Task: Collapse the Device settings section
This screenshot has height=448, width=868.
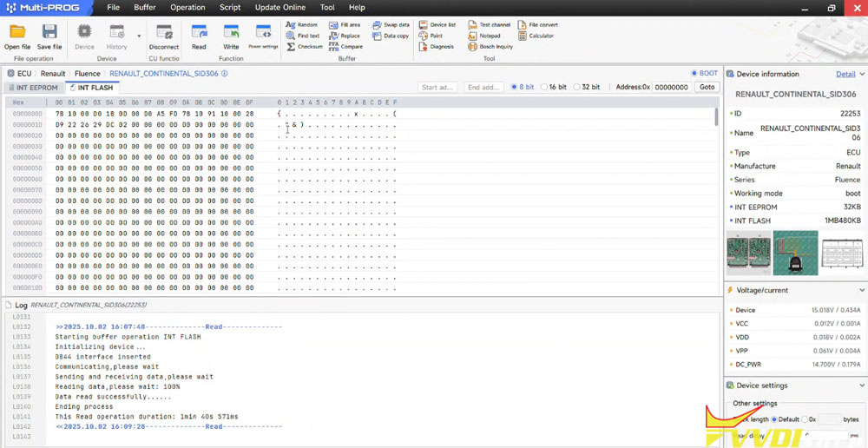Action: pyautogui.click(x=861, y=385)
